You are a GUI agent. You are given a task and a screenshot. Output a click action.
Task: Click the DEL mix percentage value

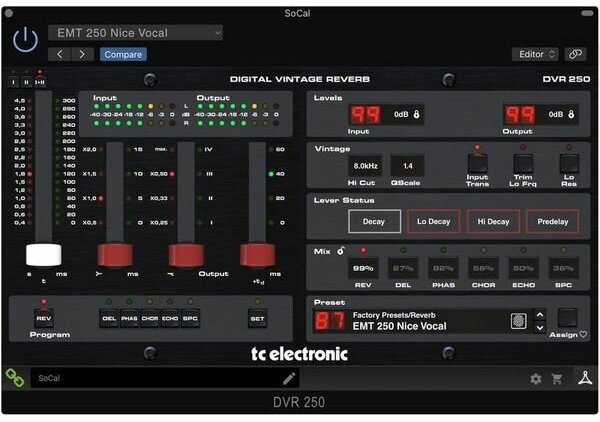click(403, 268)
